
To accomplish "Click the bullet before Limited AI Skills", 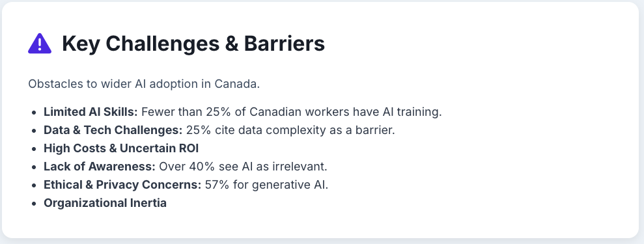I will [x=34, y=112].
